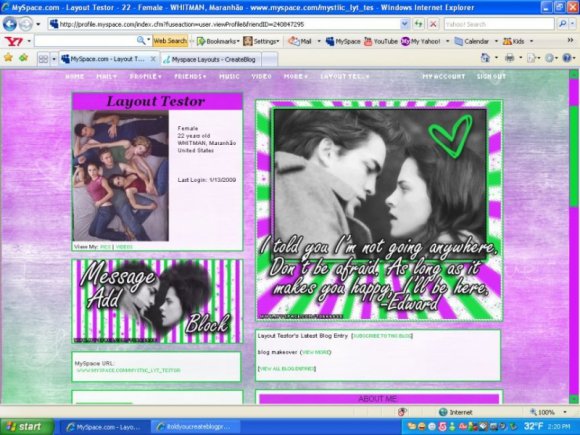The height and width of the screenshot is (435, 580).
Task: Click the VIDEOS link under profile picture
Action: tap(124, 246)
